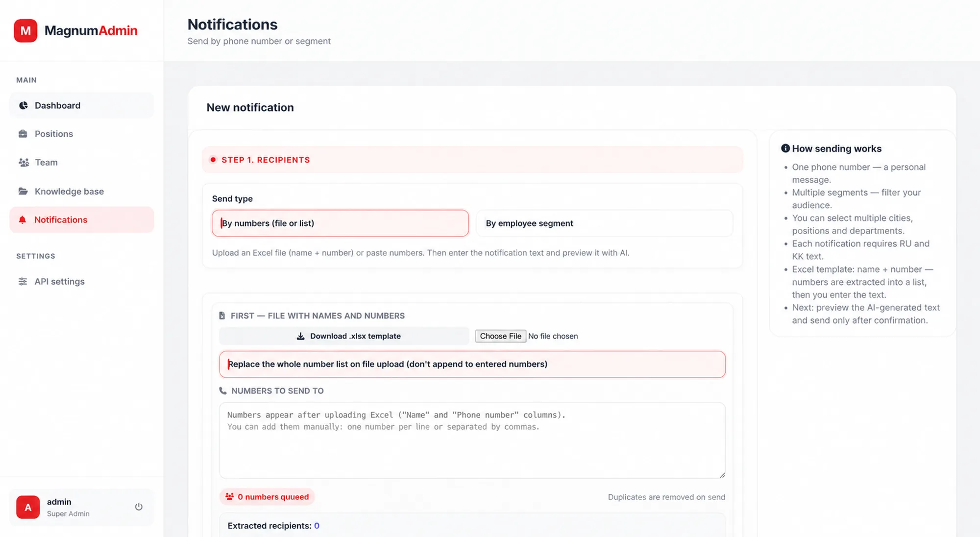Download the .xlsx template
Image resolution: width=980 pixels, height=537 pixels.
[344, 336]
